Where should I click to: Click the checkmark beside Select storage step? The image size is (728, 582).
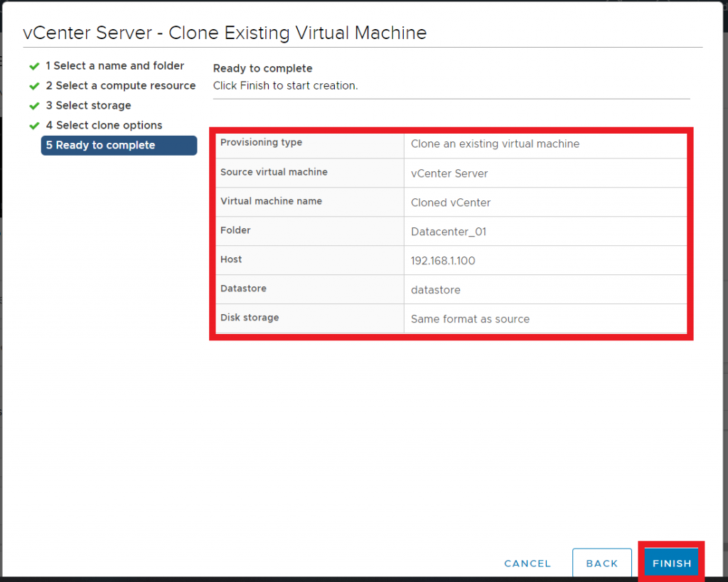(33, 105)
